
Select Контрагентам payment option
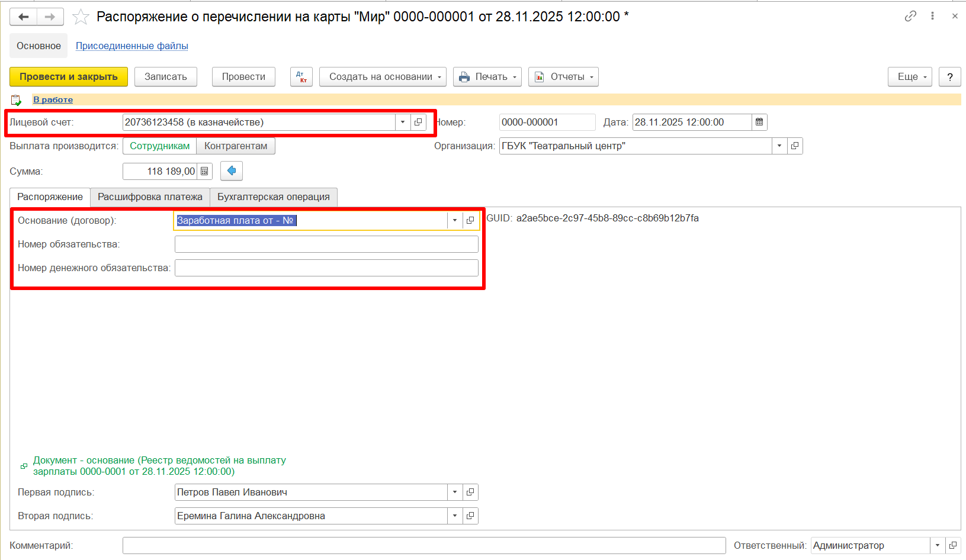(x=236, y=146)
